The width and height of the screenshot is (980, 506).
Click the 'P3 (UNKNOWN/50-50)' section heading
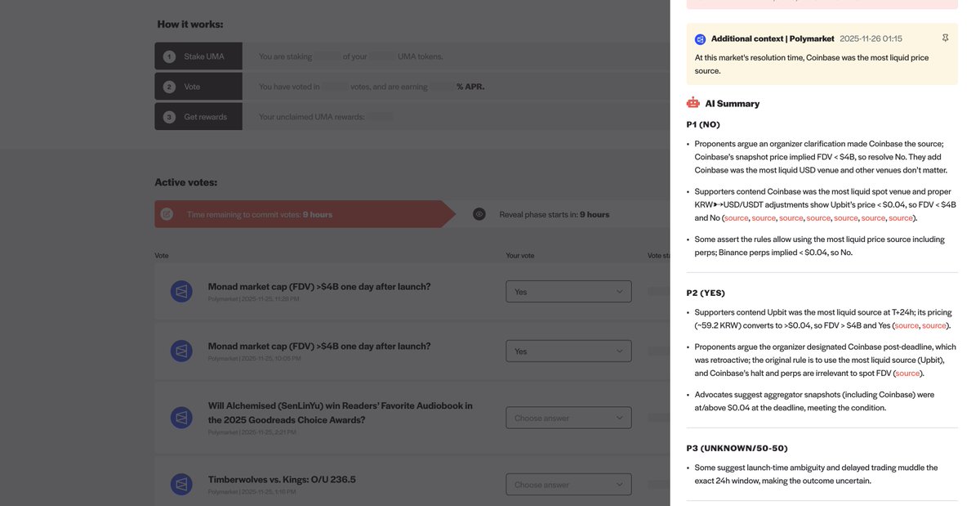(x=737, y=448)
